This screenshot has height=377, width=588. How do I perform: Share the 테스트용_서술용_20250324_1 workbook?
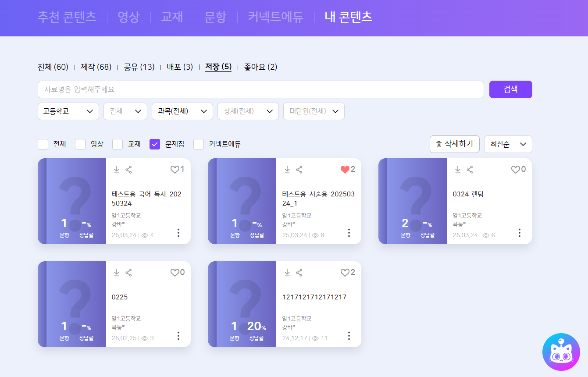299,170
